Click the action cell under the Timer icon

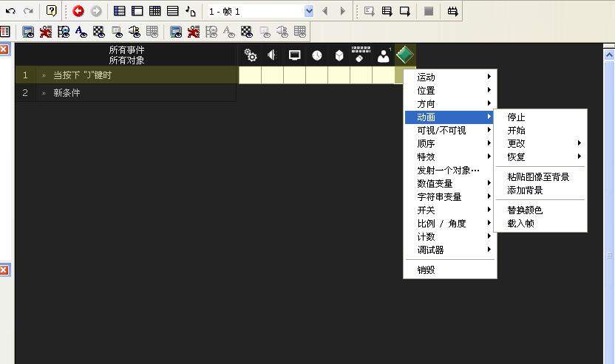coord(316,75)
